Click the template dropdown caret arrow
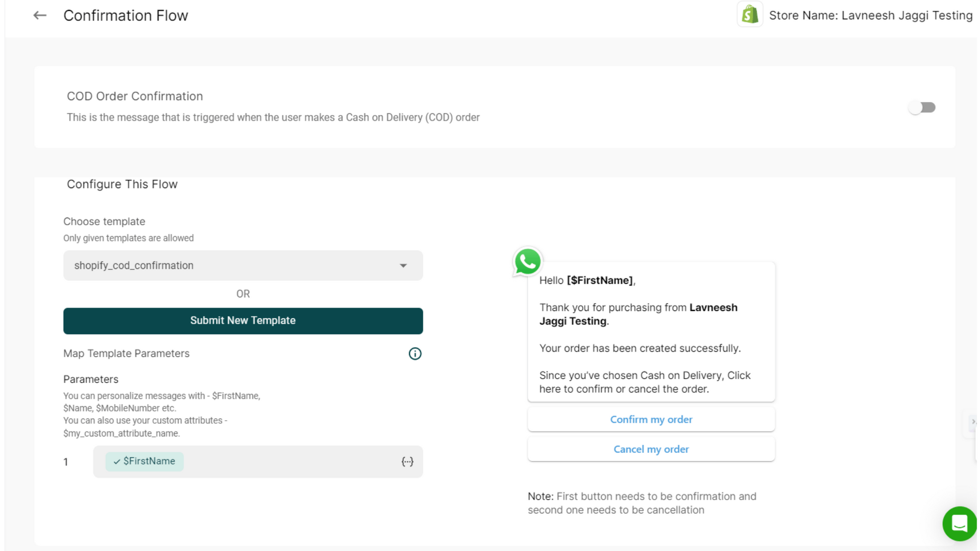The image size is (980, 551). point(403,265)
